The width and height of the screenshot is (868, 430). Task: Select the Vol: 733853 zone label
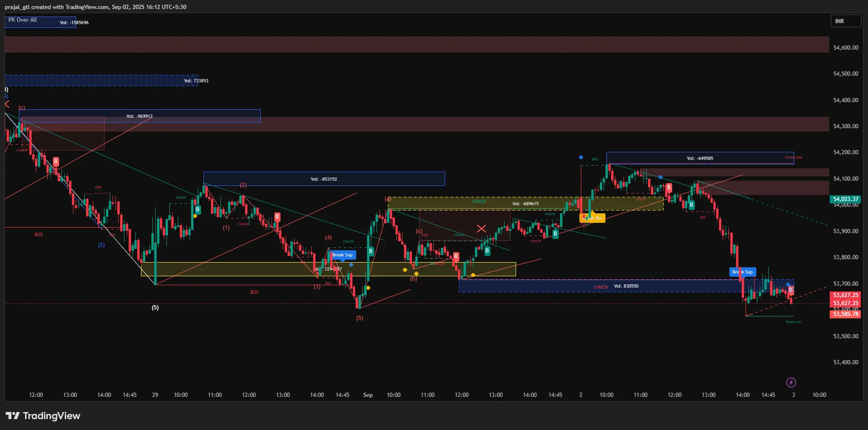click(x=196, y=81)
